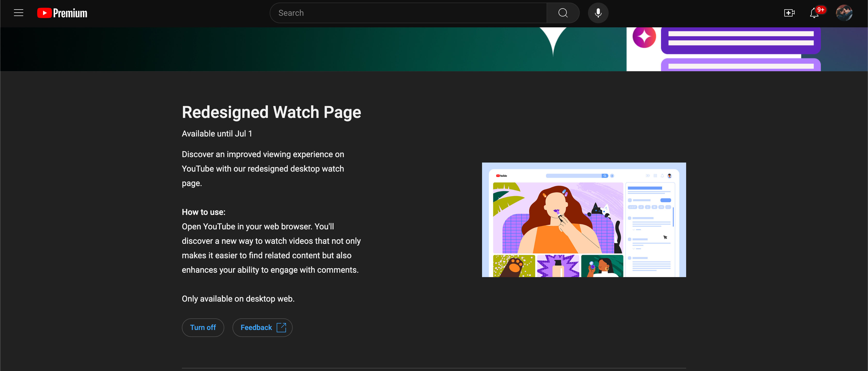
Task: Focus the Search input field
Action: click(408, 13)
